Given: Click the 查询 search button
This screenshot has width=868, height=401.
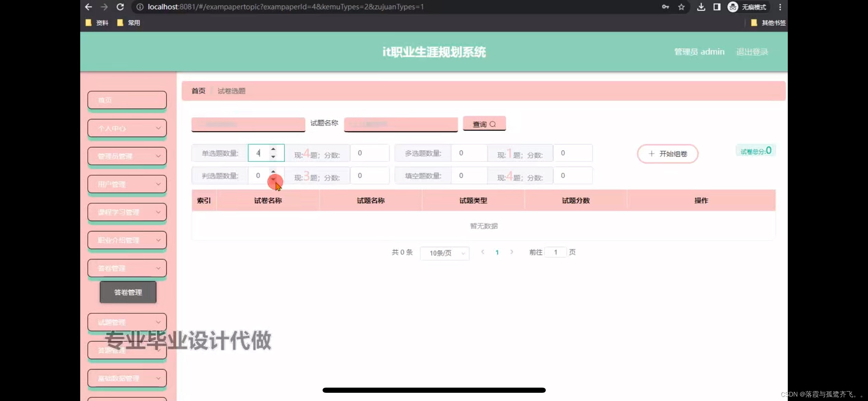Looking at the screenshot, I should tap(484, 124).
